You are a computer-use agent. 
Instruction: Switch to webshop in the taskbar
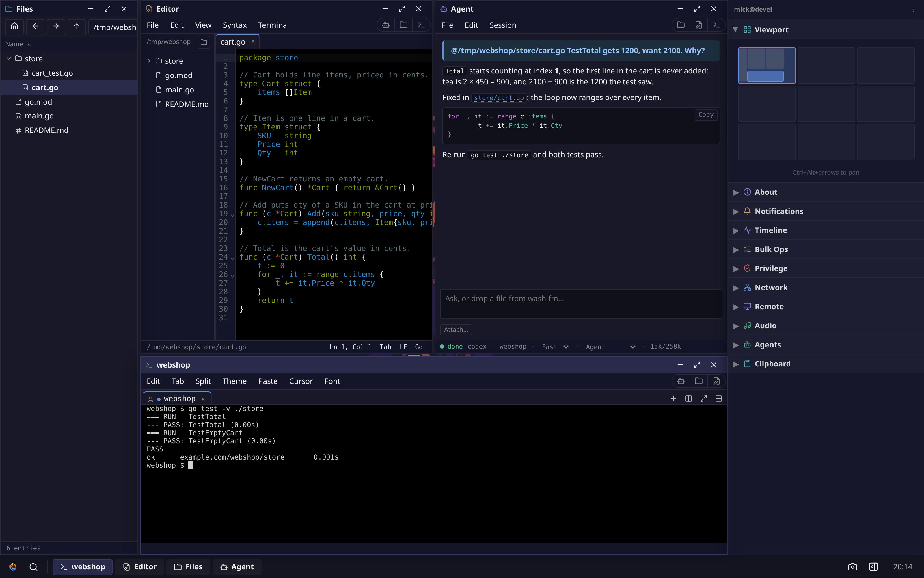pos(83,567)
